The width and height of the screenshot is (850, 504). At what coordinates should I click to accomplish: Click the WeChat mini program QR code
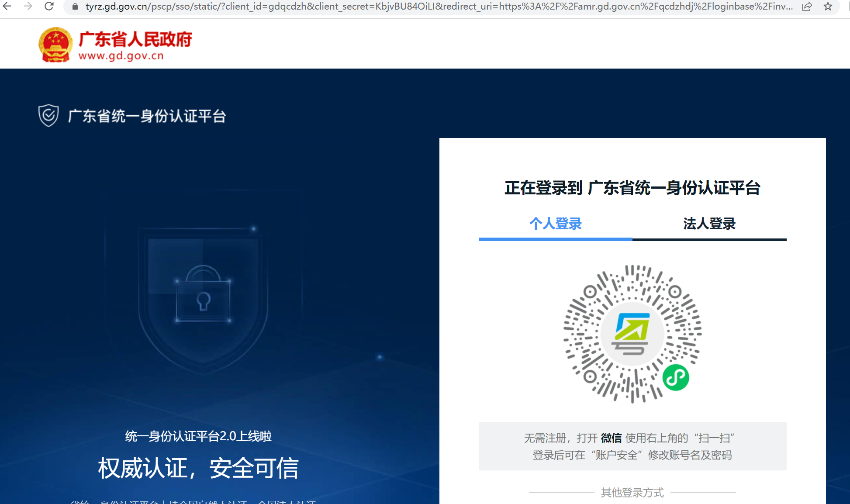click(632, 334)
